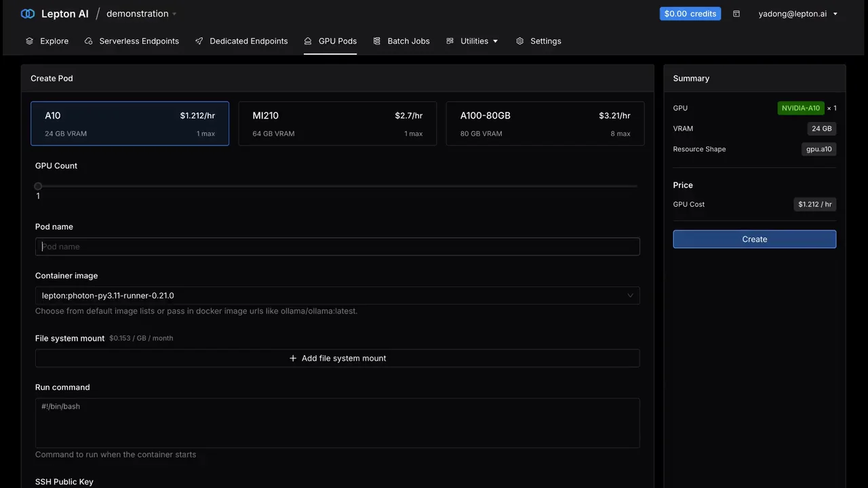Click the SSH Public Key label
Screen dimensions: 868x488
click(64, 482)
